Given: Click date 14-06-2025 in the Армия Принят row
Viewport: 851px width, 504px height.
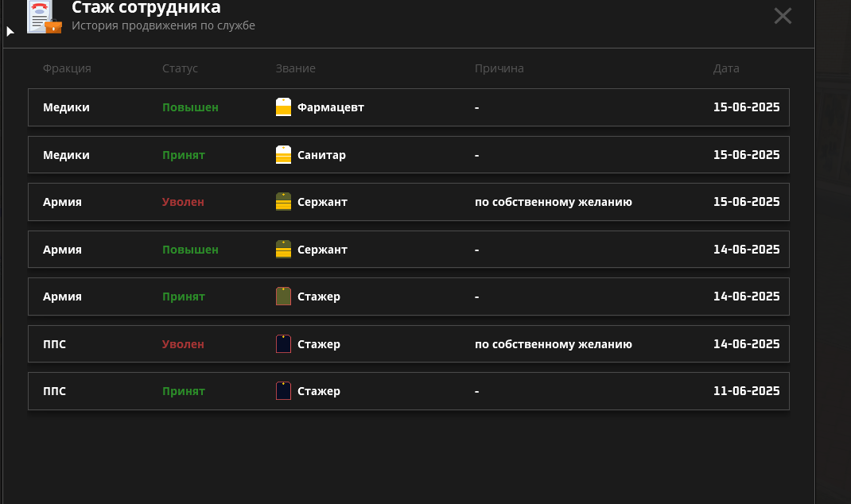Looking at the screenshot, I should coord(746,297).
